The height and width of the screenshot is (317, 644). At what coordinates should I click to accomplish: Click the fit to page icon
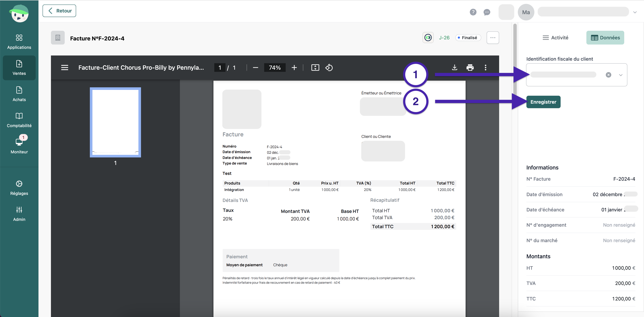click(315, 68)
